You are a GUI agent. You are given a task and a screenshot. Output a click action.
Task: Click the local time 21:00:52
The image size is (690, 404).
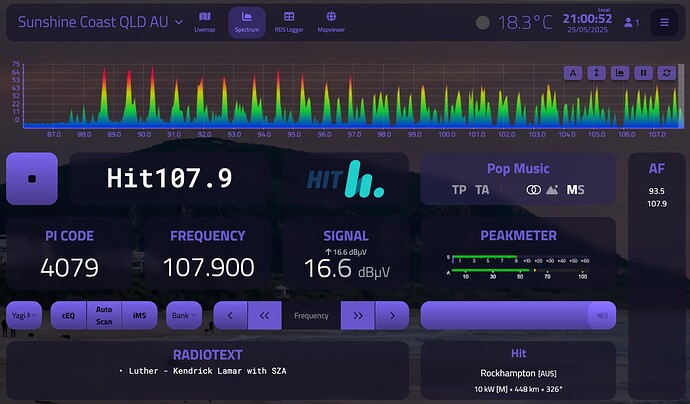click(587, 18)
